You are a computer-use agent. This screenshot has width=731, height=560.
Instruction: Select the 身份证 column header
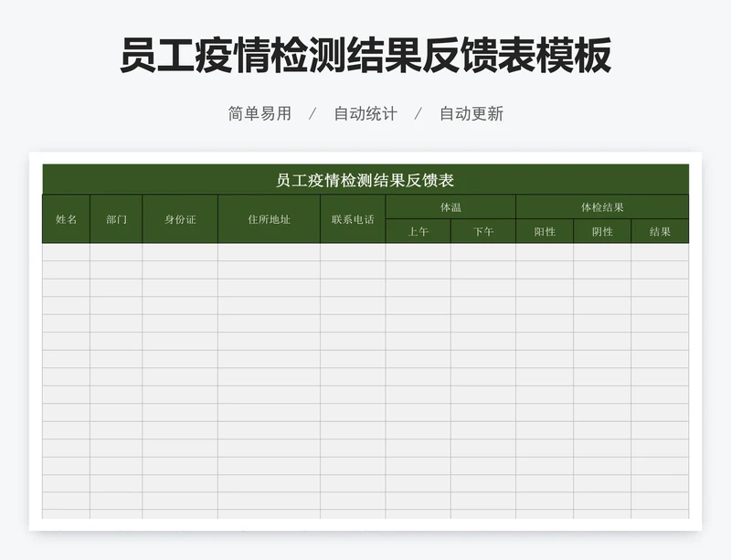tap(180, 219)
